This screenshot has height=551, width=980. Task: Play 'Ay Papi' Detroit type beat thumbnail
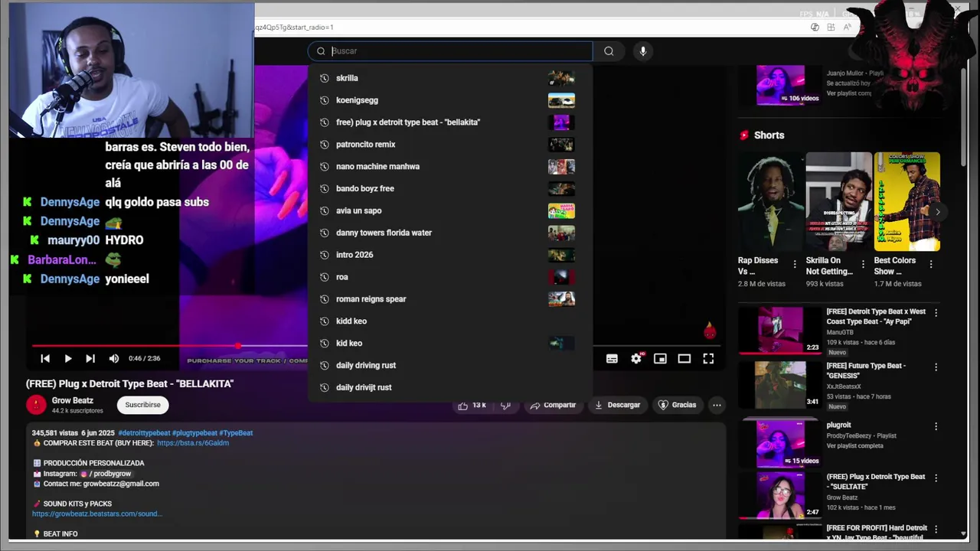tap(780, 331)
